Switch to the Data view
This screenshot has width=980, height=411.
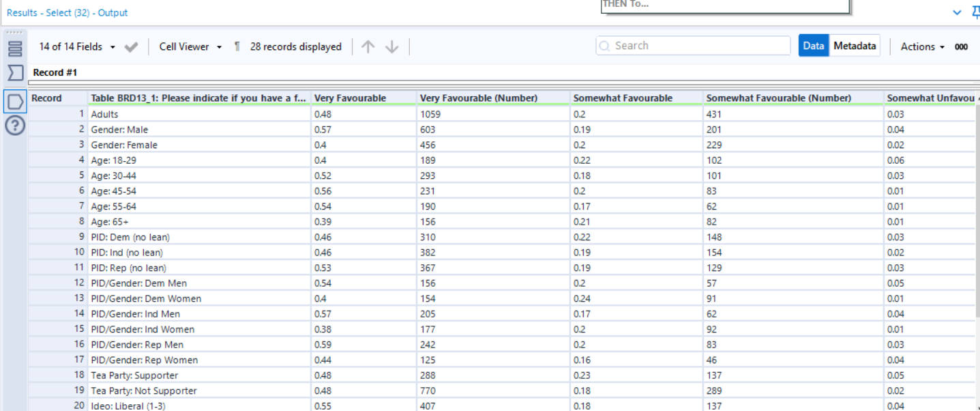814,46
